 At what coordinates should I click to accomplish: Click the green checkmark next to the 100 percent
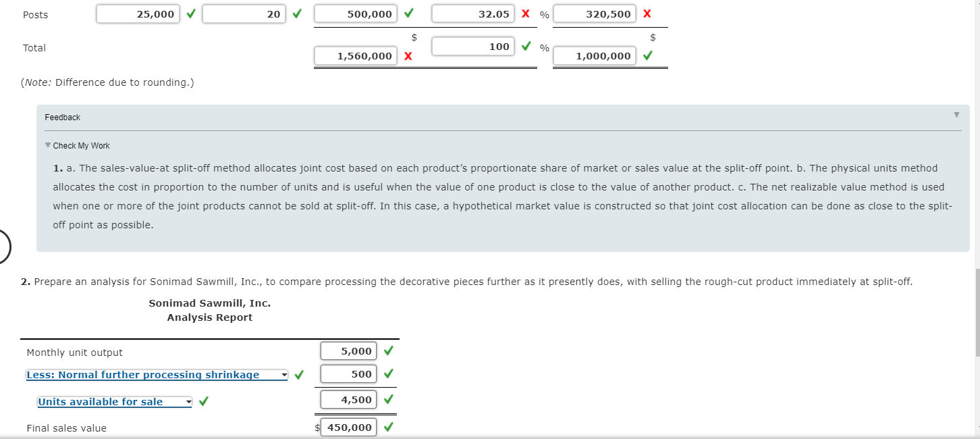coord(526,46)
